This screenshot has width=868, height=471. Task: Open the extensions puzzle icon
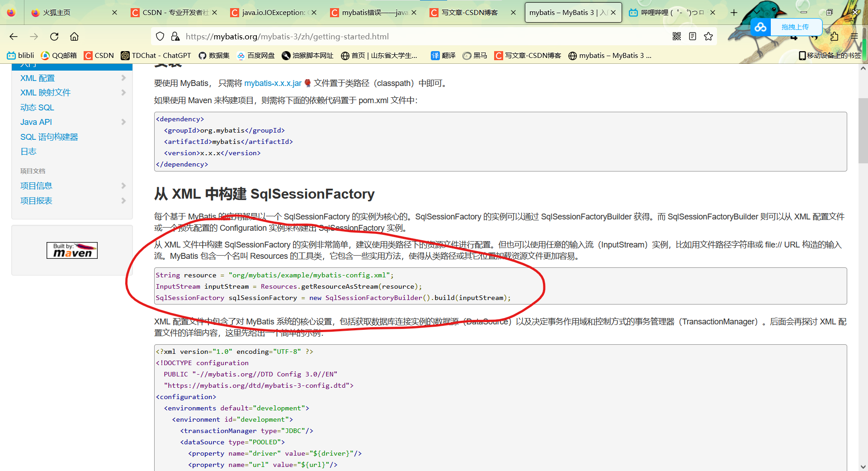[x=834, y=37]
